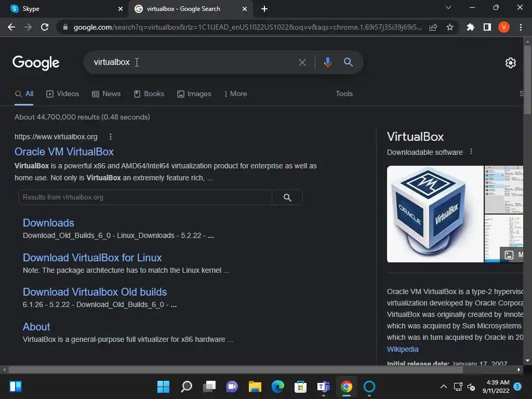Open Google quick settings gear

point(510,63)
